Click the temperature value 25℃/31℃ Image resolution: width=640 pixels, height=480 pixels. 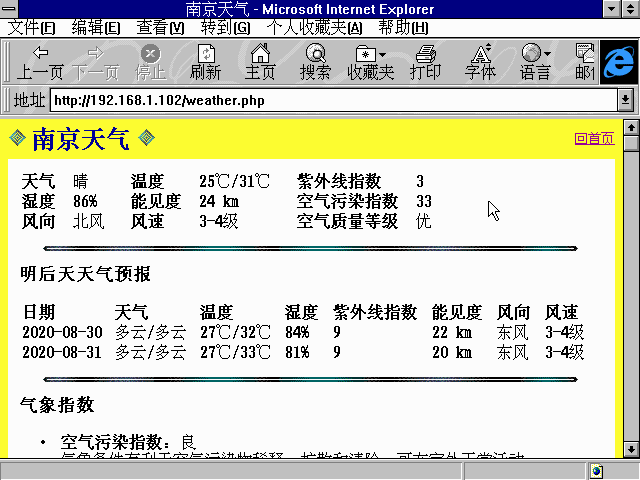234,181
